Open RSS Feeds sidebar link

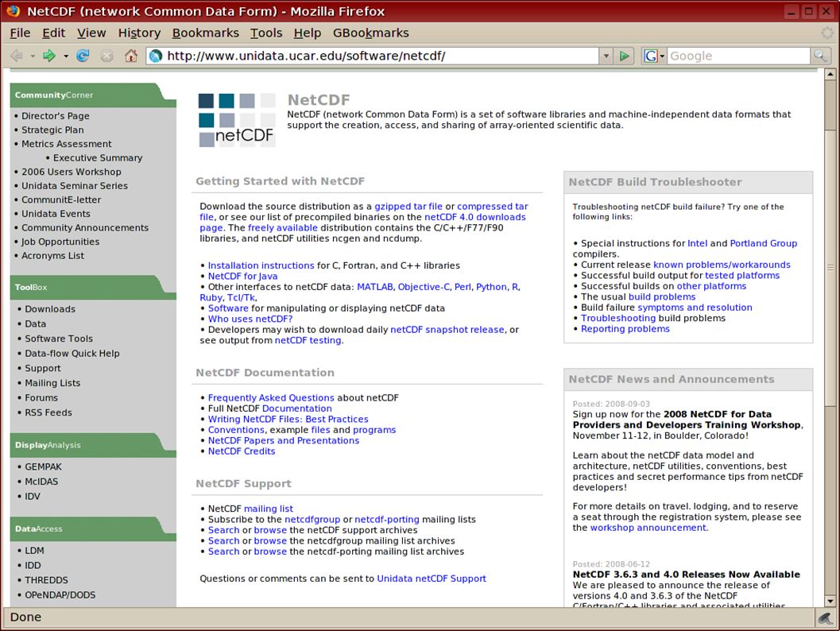pyautogui.click(x=48, y=412)
